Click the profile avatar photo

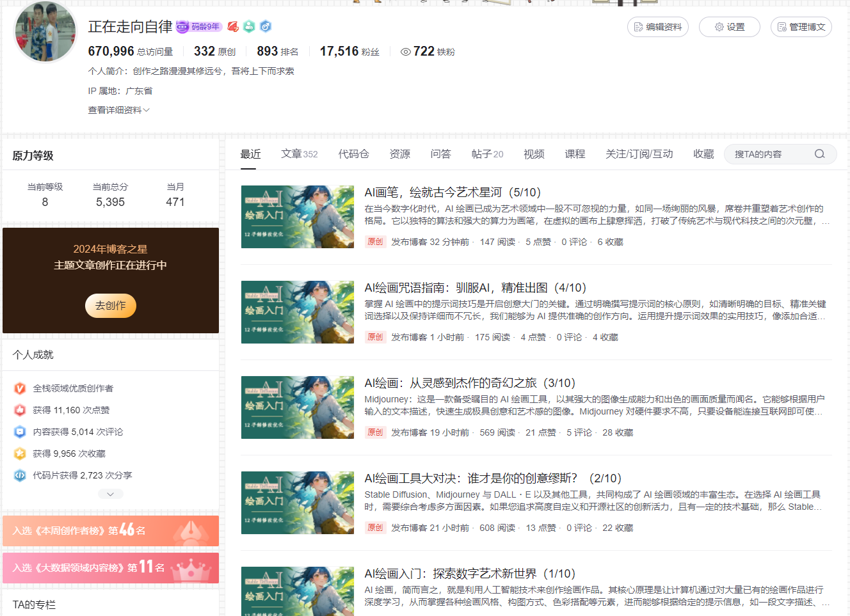coord(45,31)
